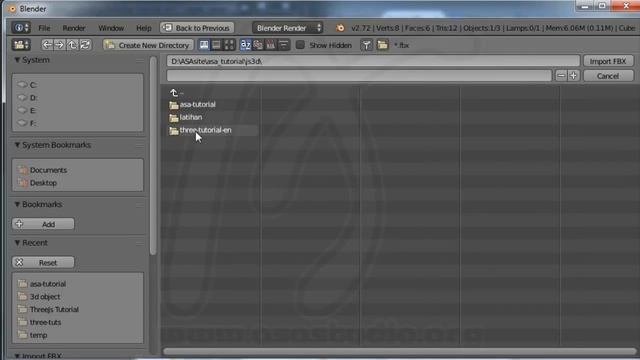640x360 pixels.
Task: Switch to thumbnail display mode
Action: coord(229,45)
